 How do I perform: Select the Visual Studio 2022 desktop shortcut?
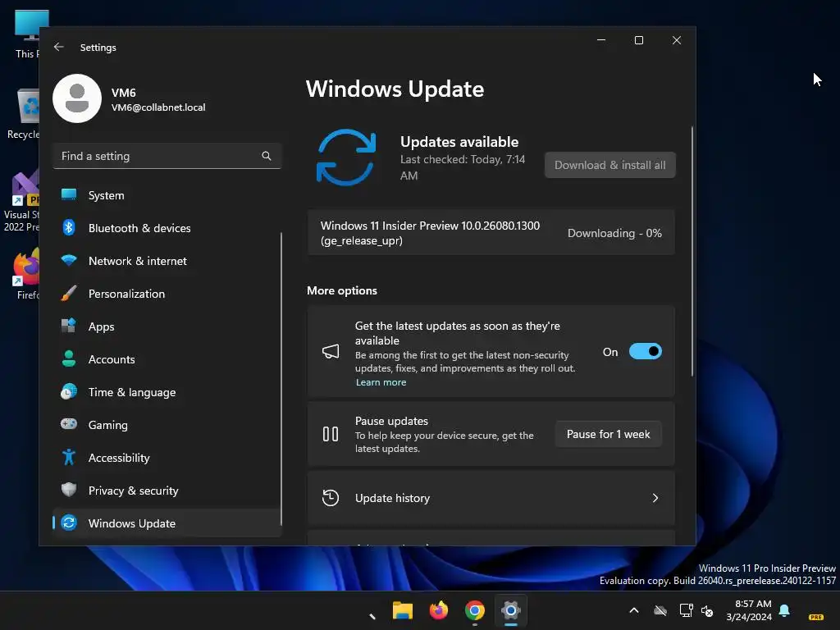coord(21,202)
